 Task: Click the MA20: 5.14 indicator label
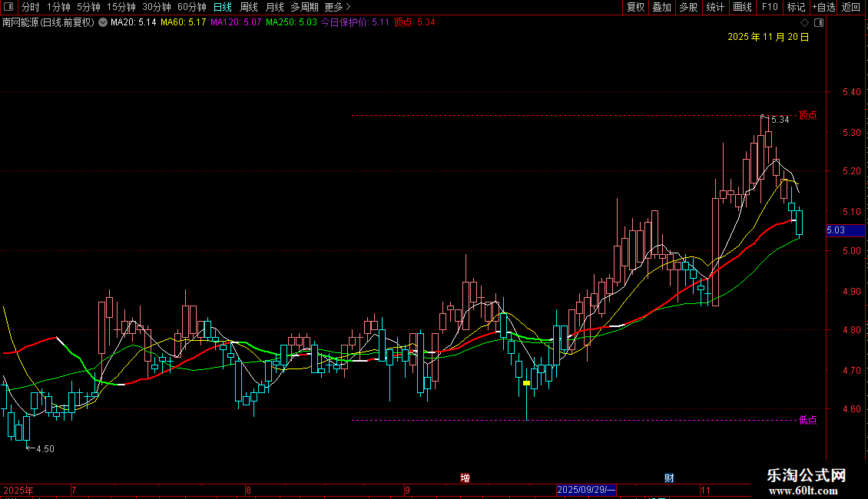[x=134, y=23]
